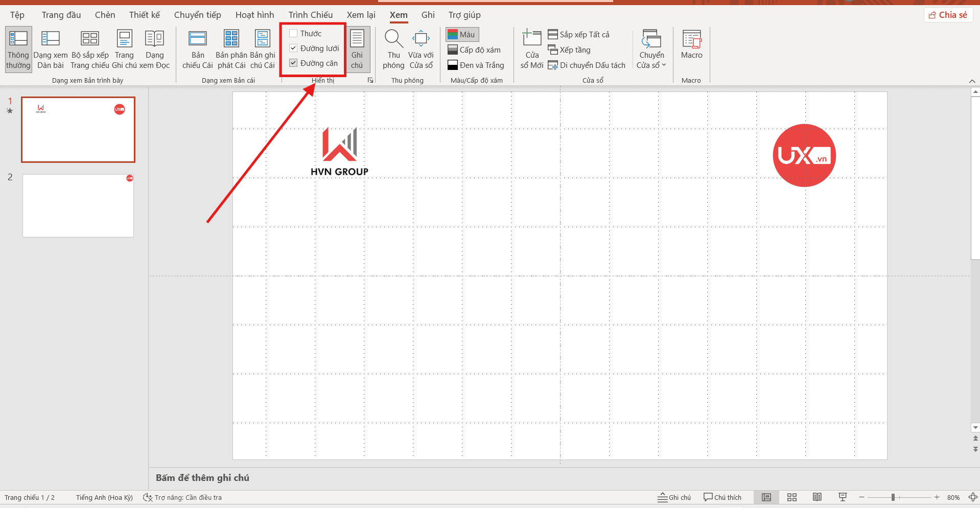Switch to the Hoạt hình tab
Image resolution: width=980 pixels, height=508 pixels.
(x=254, y=15)
